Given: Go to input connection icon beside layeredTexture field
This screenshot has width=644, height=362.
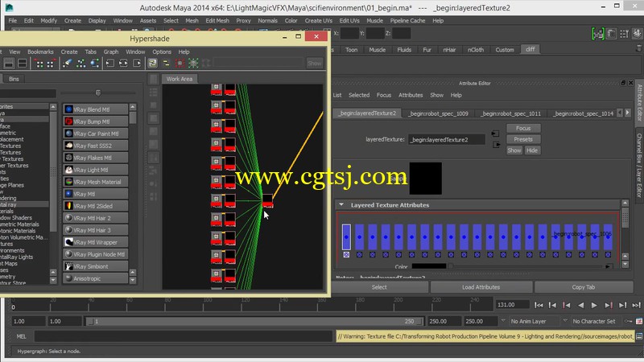Looking at the screenshot, I should [x=495, y=134].
